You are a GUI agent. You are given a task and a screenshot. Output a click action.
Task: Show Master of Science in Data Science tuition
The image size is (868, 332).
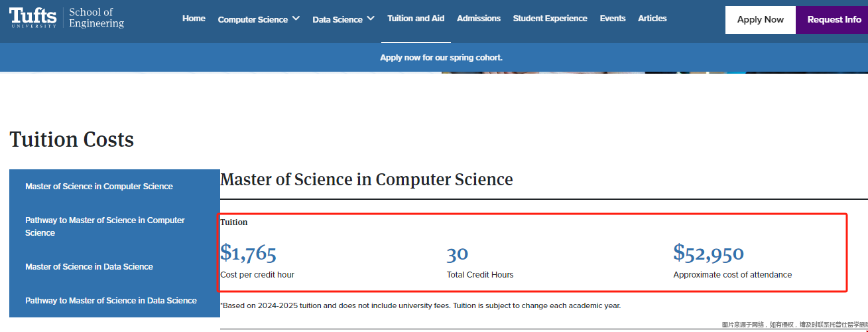click(x=89, y=267)
